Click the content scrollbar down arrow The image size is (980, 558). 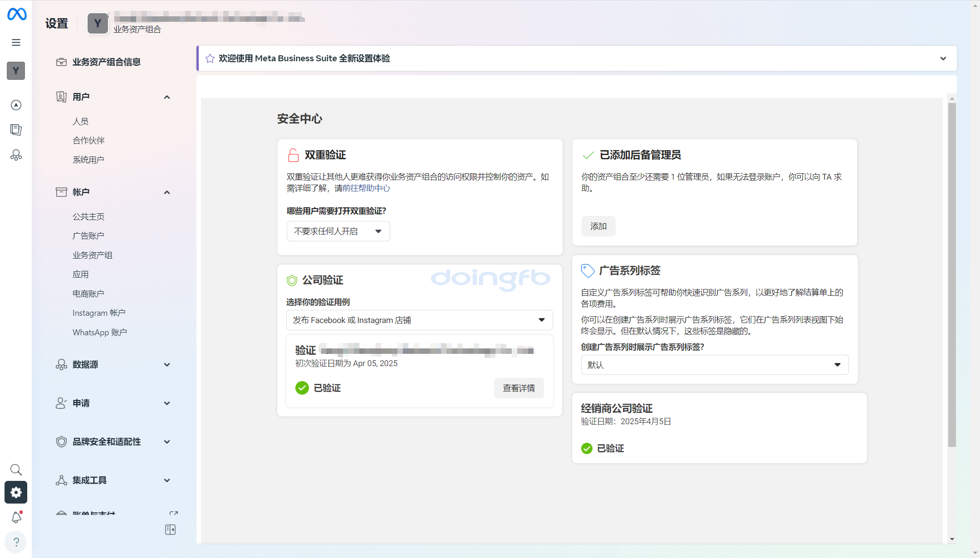tap(952, 539)
